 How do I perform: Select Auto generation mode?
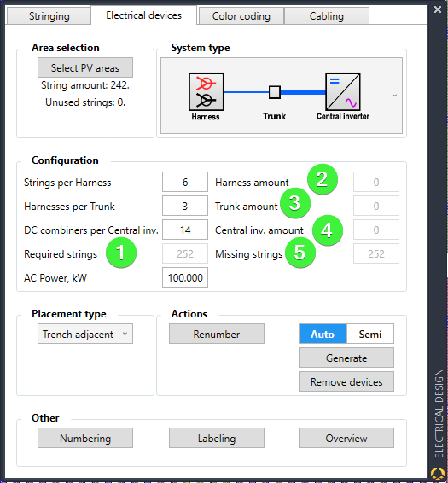coord(323,334)
